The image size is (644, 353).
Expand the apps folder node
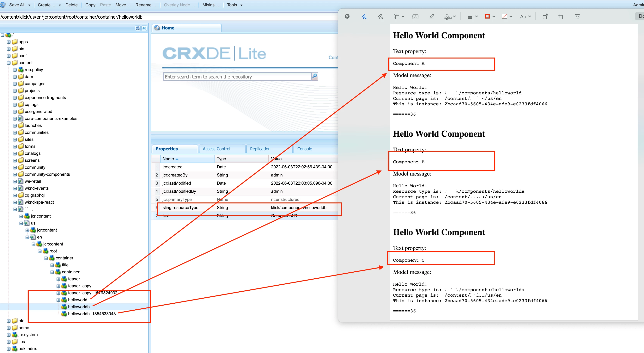(x=9, y=42)
